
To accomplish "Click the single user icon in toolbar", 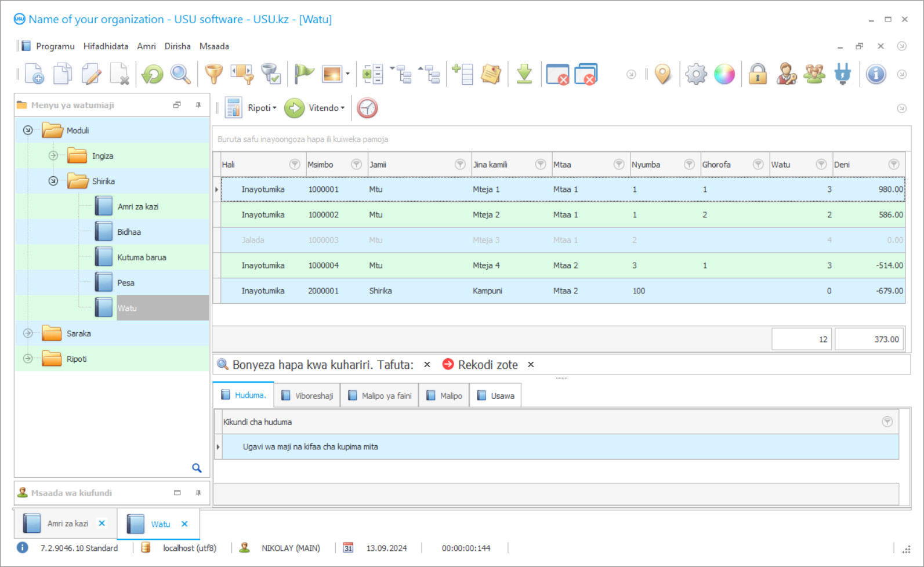I will (x=786, y=74).
